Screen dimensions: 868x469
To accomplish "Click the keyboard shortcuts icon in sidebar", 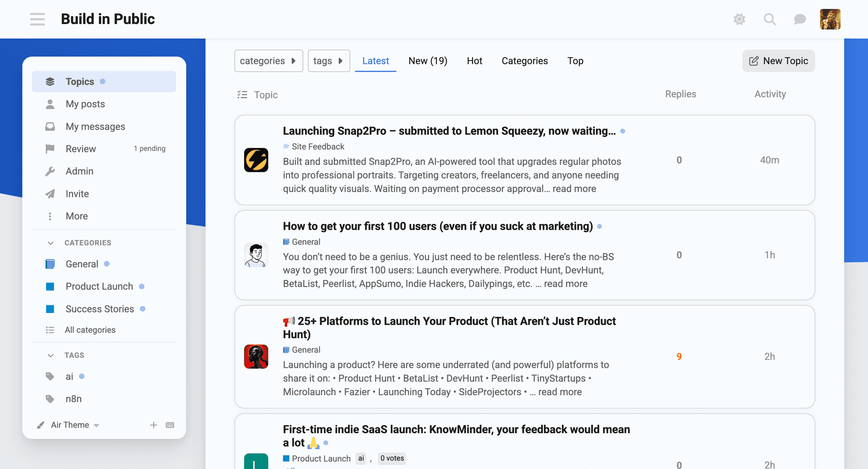I will click(x=170, y=425).
